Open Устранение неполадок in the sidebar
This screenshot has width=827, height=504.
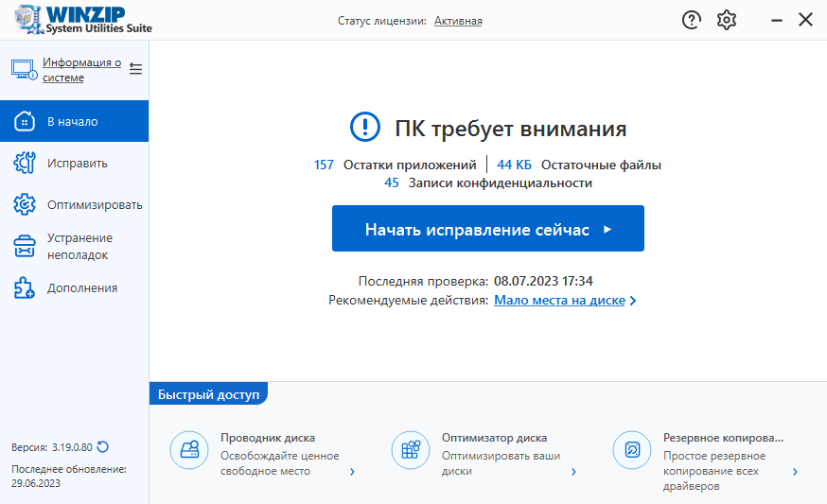(74, 246)
